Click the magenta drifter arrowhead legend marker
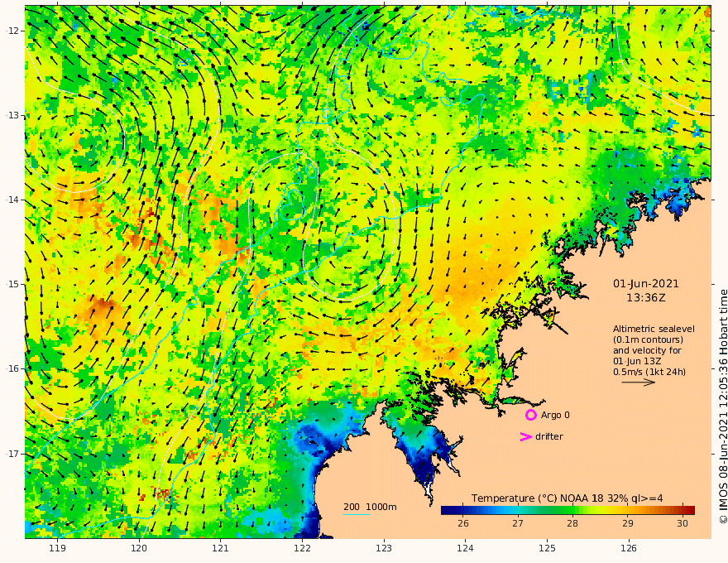The height and width of the screenshot is (563, 728). pos(525,436)
